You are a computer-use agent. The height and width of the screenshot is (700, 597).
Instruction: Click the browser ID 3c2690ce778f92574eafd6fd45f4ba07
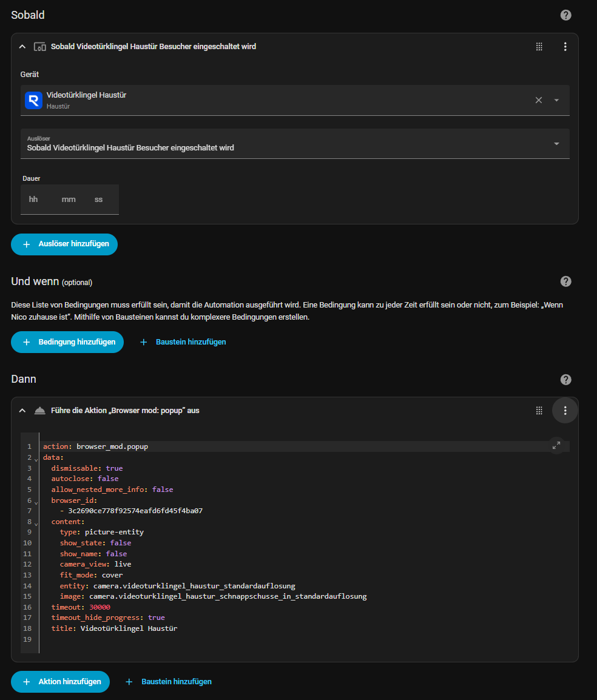tap(135, 511)
